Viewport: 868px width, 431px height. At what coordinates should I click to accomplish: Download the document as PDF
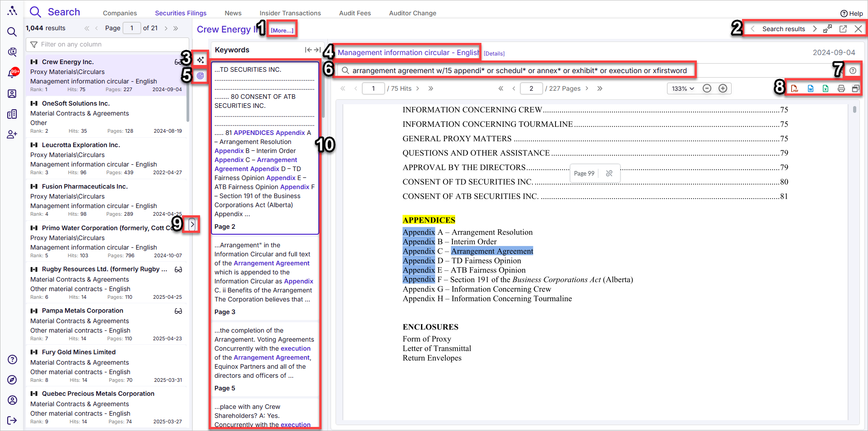[x=795, y=88]
